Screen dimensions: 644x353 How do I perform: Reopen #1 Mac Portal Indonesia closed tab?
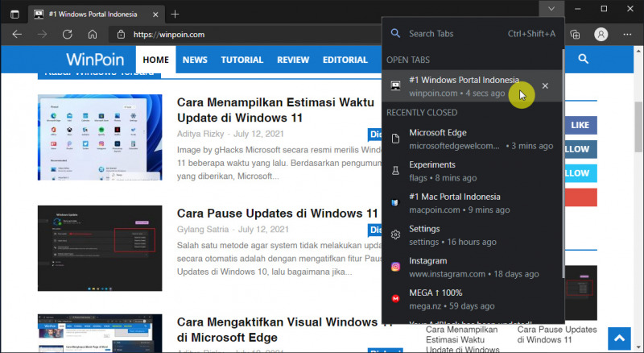click(472, 203)
